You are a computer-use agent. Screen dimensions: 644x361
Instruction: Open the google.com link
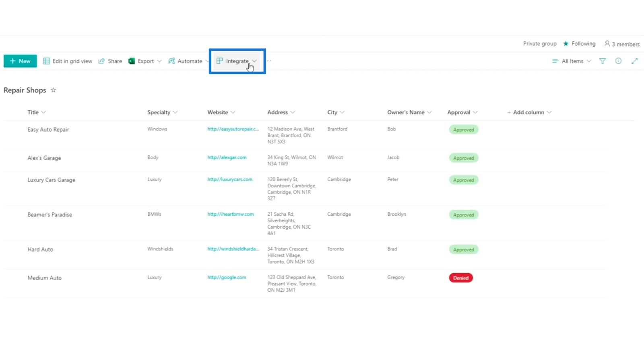point(227,277)
